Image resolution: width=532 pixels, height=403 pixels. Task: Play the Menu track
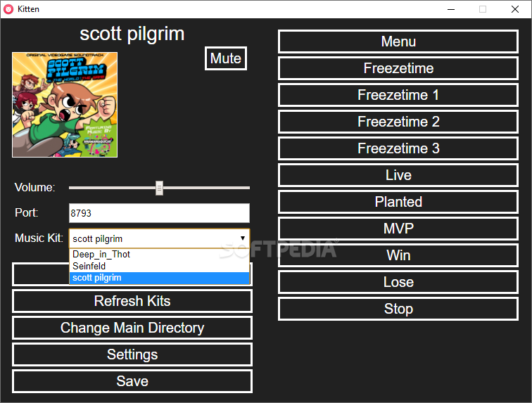click(398, 41)
